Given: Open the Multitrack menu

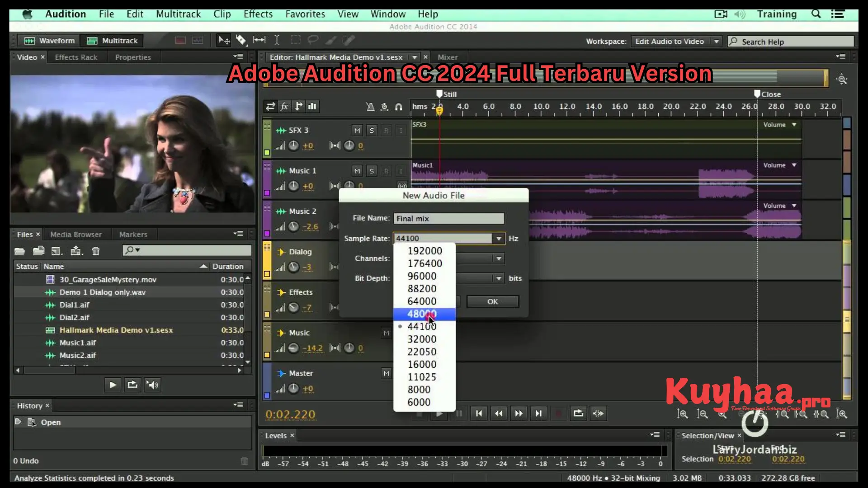Looking at the screenshot, I should click(178, 14).
